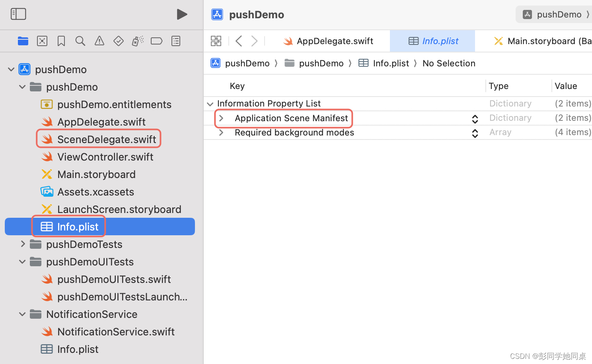
Task: Collapse the pushDemo group folder
Action: (x=22, y=87)
